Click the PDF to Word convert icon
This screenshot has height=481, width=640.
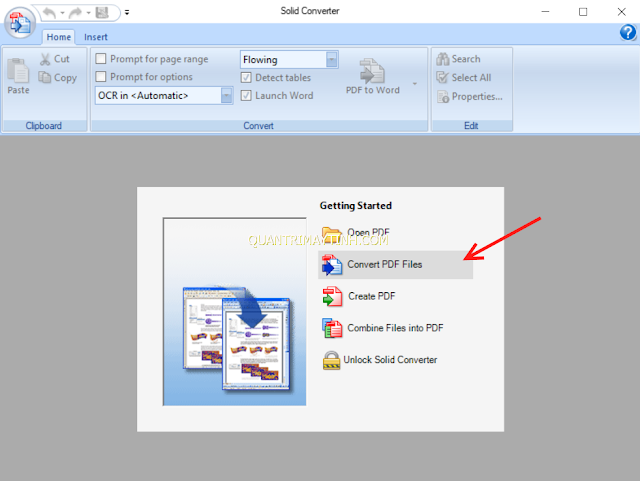click(372, 71)
